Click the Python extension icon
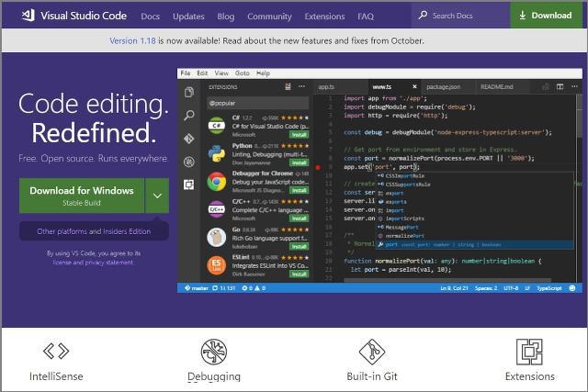The height and width of the screenshot is (392, 588). [x=217, y=153]
